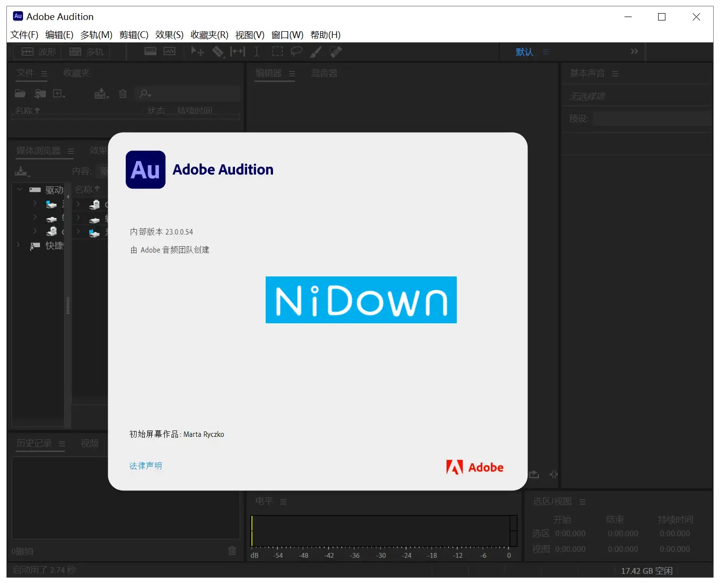
Task: Click the Au logo in the about dialog
Action: [x=145, y=170]
